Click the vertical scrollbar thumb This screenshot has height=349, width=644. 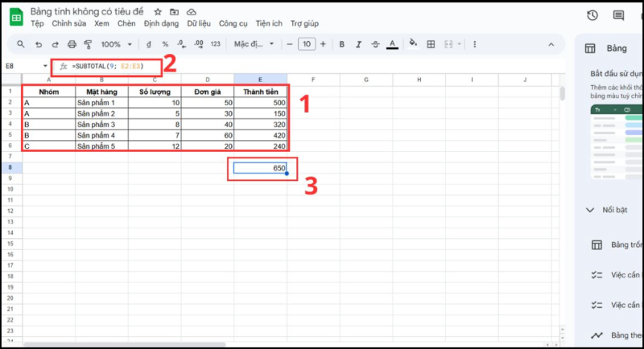pos(562,93)
